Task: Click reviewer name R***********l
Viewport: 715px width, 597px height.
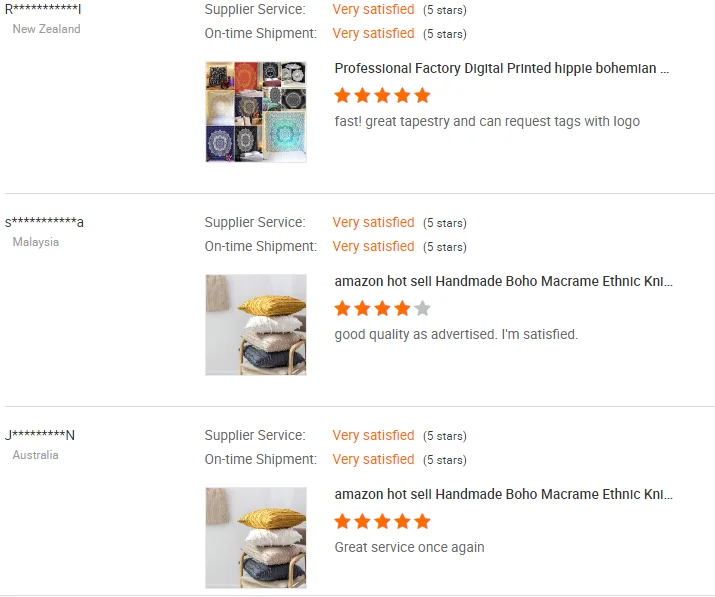Action: pos(43,9)
